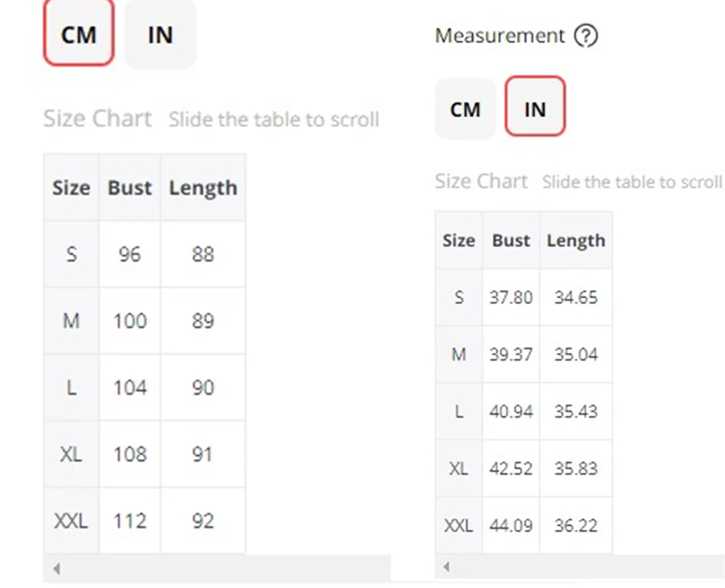The width and height of the screenshot is (725, 588).
Task: Click the 36.22 length value for XXL
Action: coord(576,525)
